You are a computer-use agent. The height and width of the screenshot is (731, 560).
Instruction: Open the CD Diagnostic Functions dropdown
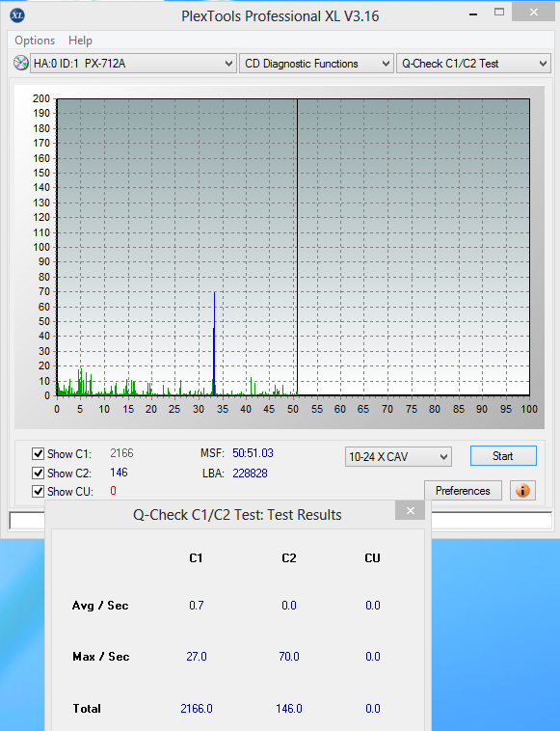(316, 64)
